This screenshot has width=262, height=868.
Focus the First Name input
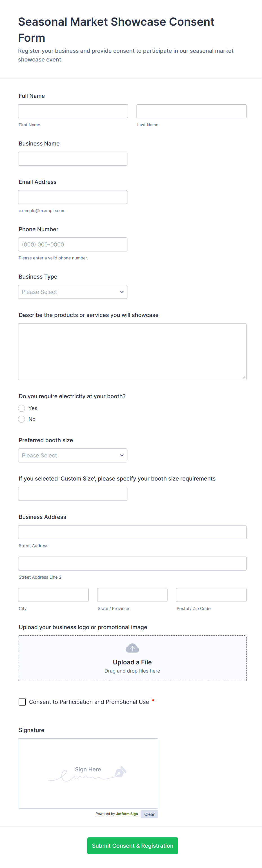tap(73, 111)
